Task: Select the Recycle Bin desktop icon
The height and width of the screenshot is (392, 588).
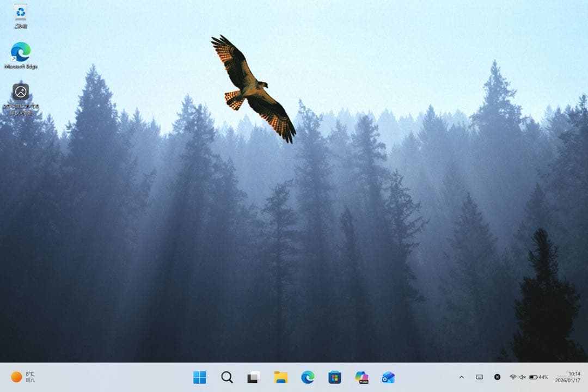Action: [x=21, y=16]
